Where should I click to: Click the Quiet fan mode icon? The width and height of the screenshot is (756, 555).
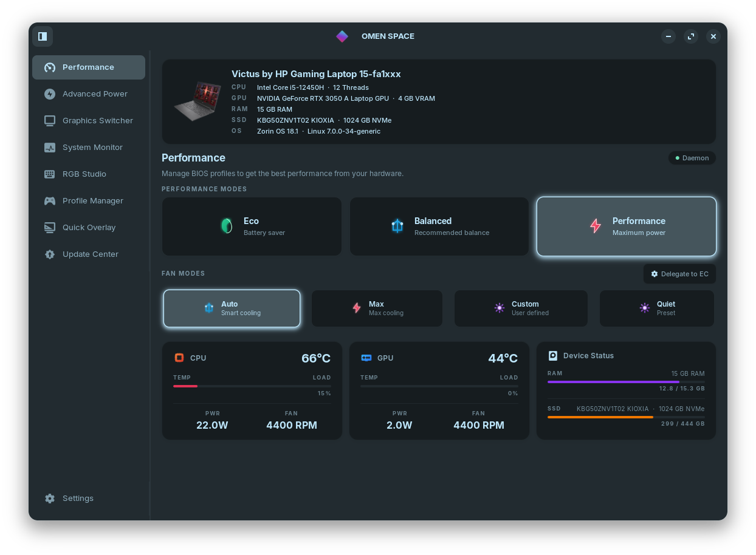coord(645,308)
